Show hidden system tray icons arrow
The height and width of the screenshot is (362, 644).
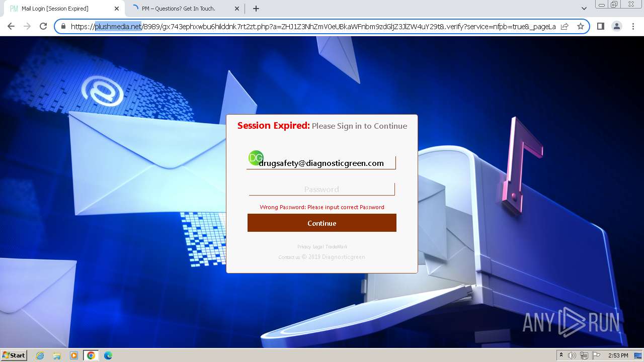(x=561, y=355)
